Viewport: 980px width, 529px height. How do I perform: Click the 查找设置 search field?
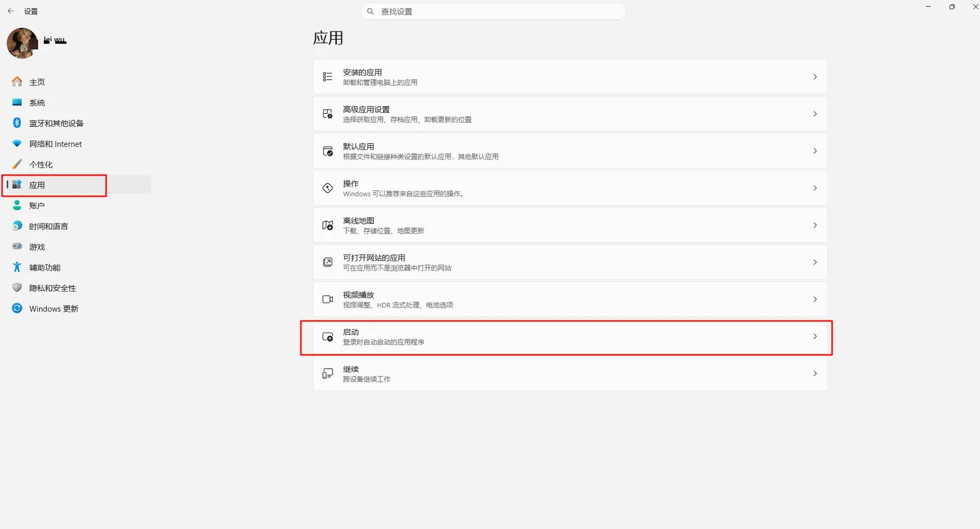[x=493, y=11]
